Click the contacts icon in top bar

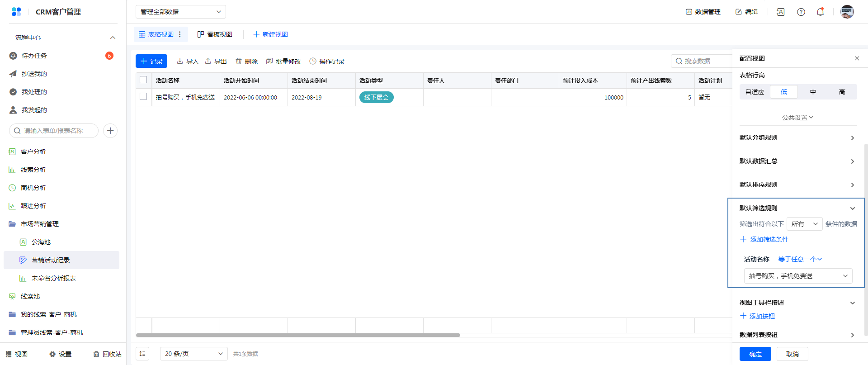tap(780, 12)
